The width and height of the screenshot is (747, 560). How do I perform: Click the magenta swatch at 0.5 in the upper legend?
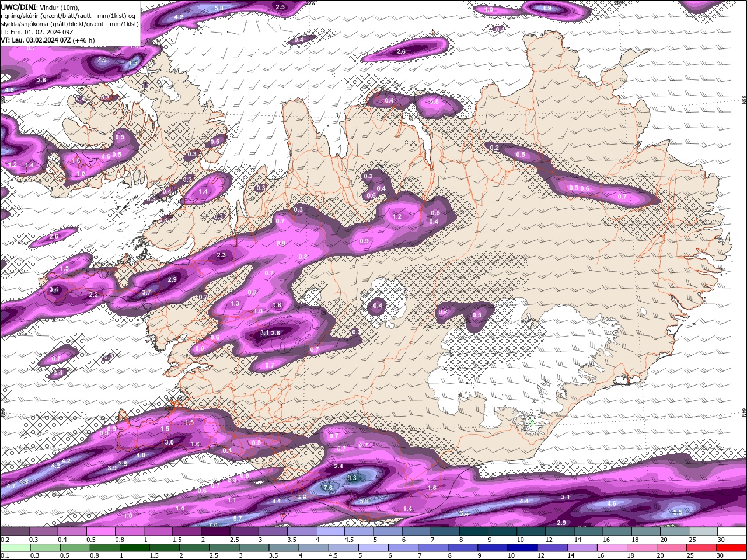[100, 531]
